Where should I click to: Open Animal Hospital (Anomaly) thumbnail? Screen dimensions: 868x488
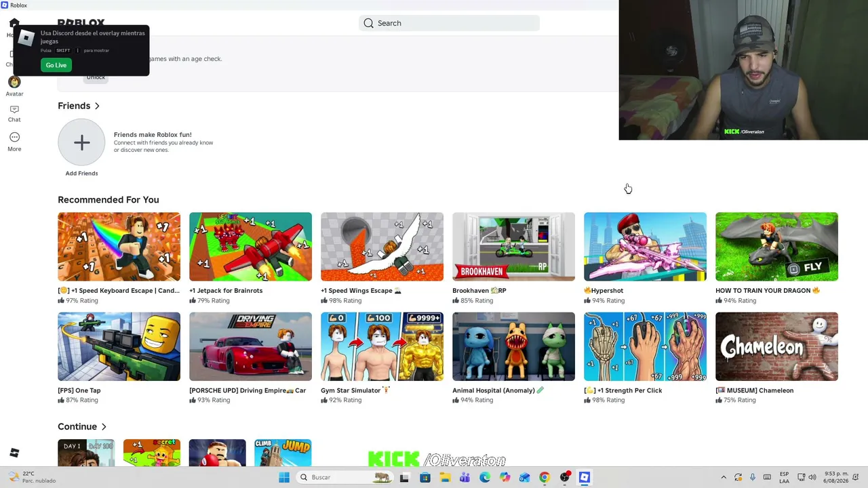(x=513, y=346)
